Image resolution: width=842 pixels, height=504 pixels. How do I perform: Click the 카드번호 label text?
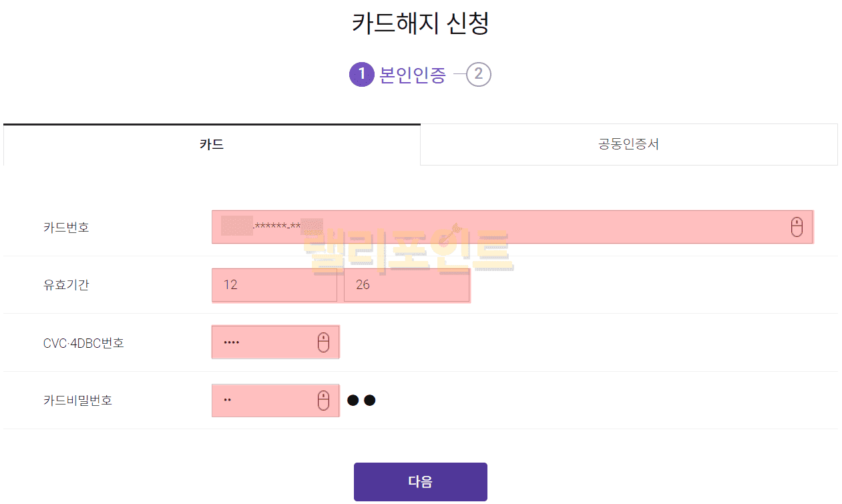point(66,228)
